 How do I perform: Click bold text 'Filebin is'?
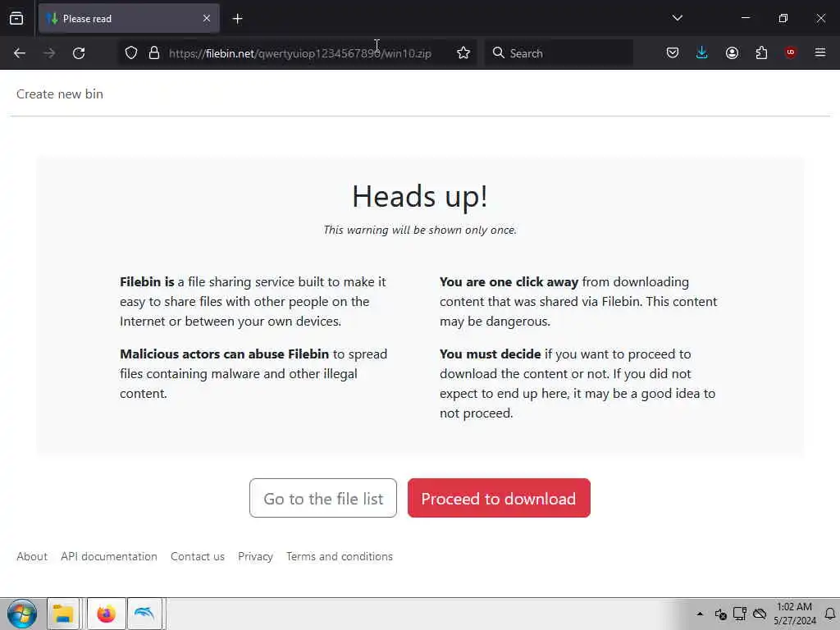coord(147,282)
